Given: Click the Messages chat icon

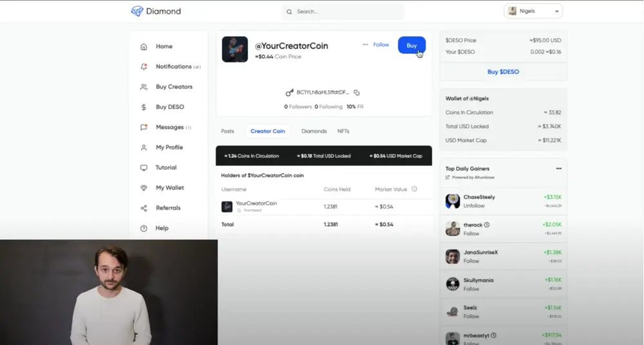Looking at the screenshot, I should pyautogui.click(x=144, y=127).
